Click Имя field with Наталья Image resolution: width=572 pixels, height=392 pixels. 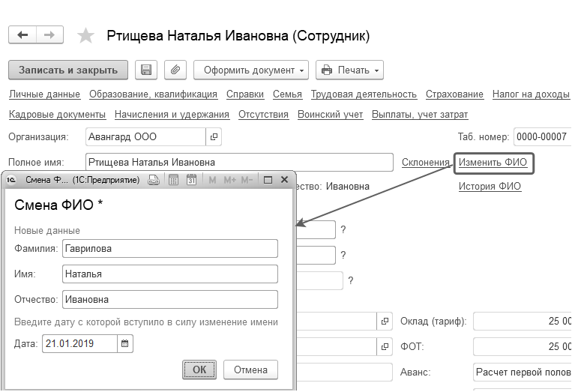coord(170,274)
